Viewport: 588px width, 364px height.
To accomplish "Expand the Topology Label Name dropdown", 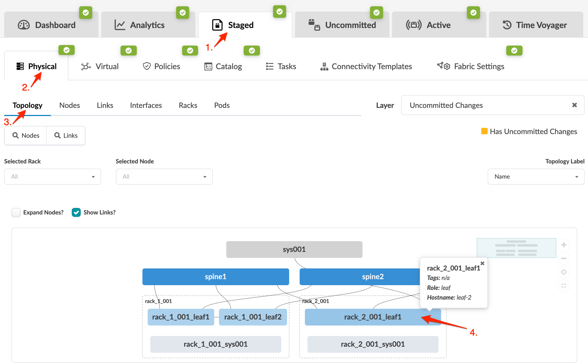I will point(536,177).
